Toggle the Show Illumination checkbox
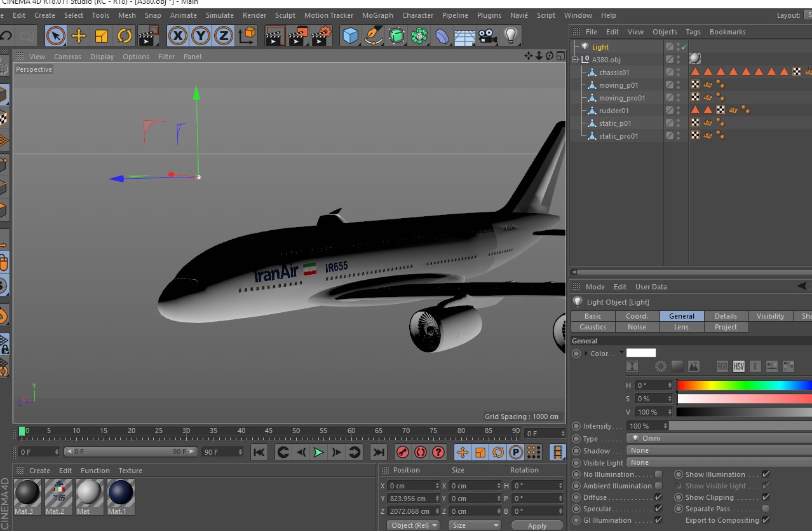812x531 pixels. point(766,474)
